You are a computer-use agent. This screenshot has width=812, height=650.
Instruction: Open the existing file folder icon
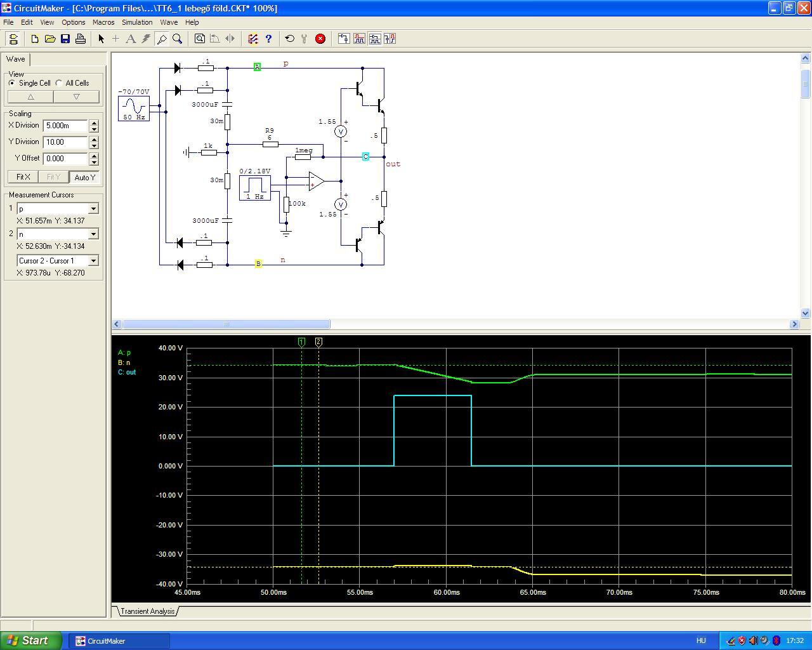click(50, 39)
